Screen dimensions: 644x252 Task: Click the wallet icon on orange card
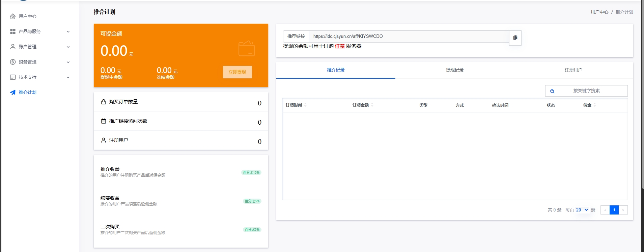coord(247,49)
